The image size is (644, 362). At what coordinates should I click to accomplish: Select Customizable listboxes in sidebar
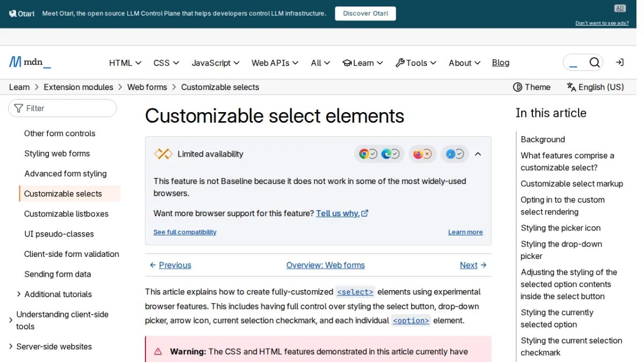[x=67, y=213]
